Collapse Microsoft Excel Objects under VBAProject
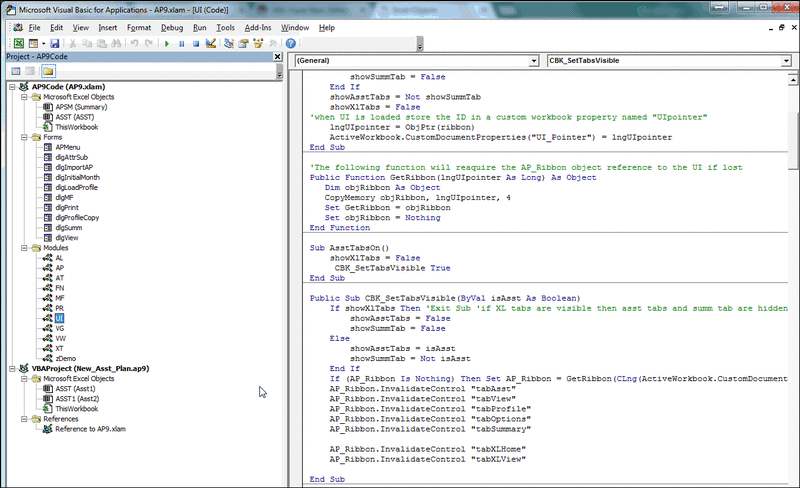 [x=24, y=379]
